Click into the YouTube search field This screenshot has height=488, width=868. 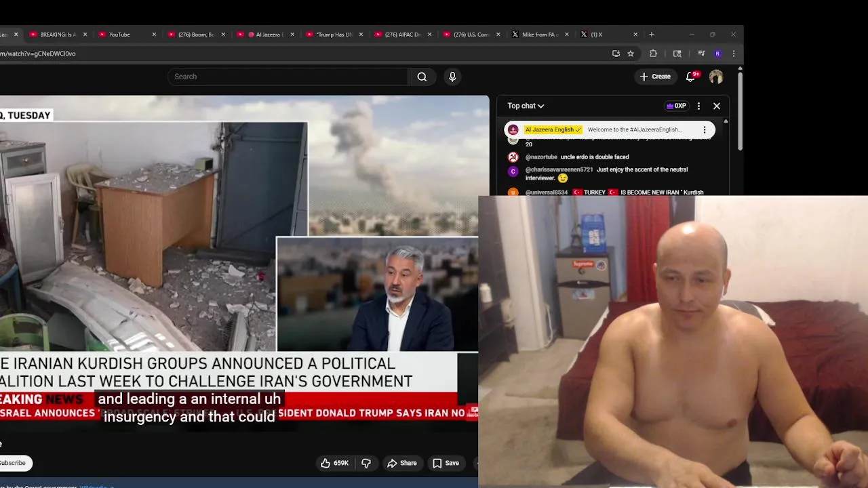pos(288,77)
